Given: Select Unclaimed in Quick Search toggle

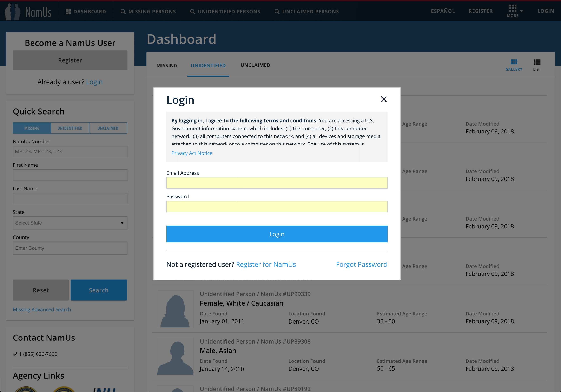Looking at the screenshot, I should click(108, 128).
